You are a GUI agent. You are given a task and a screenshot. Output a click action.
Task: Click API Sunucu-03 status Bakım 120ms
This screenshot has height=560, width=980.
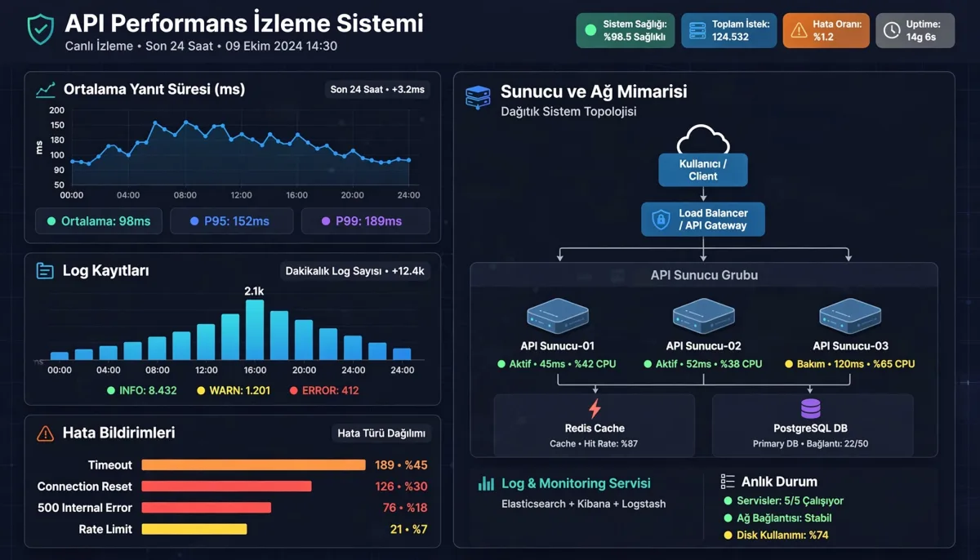(850, 364)
